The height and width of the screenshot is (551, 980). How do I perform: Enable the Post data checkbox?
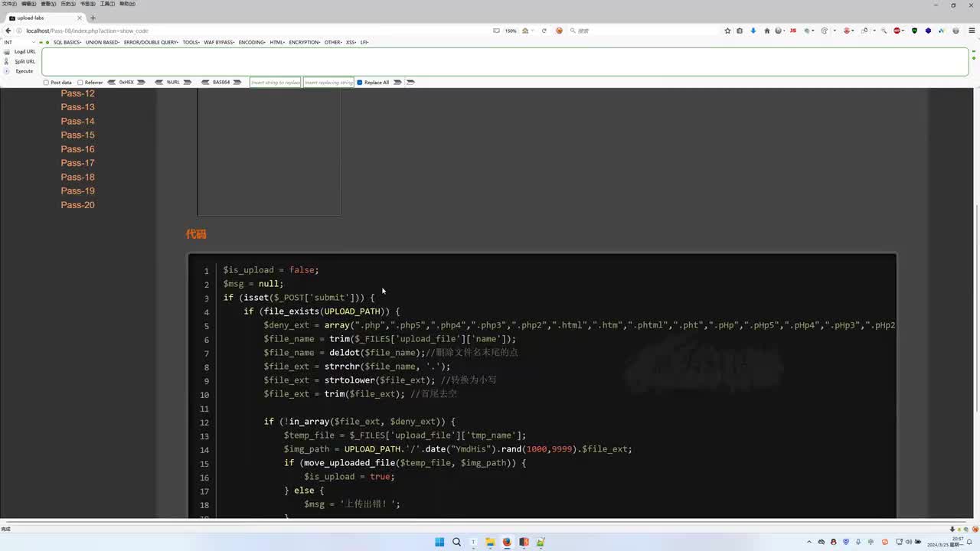[x=46, y=82]
